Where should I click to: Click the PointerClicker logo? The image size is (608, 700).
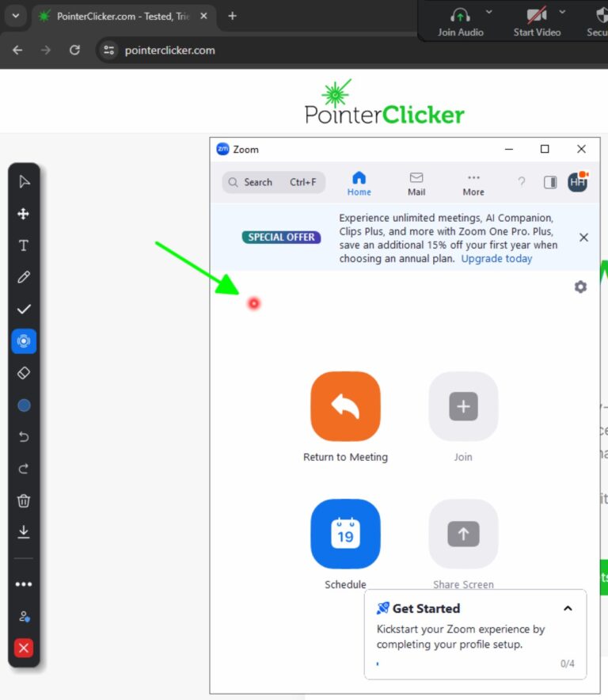(x=384, y=102)
